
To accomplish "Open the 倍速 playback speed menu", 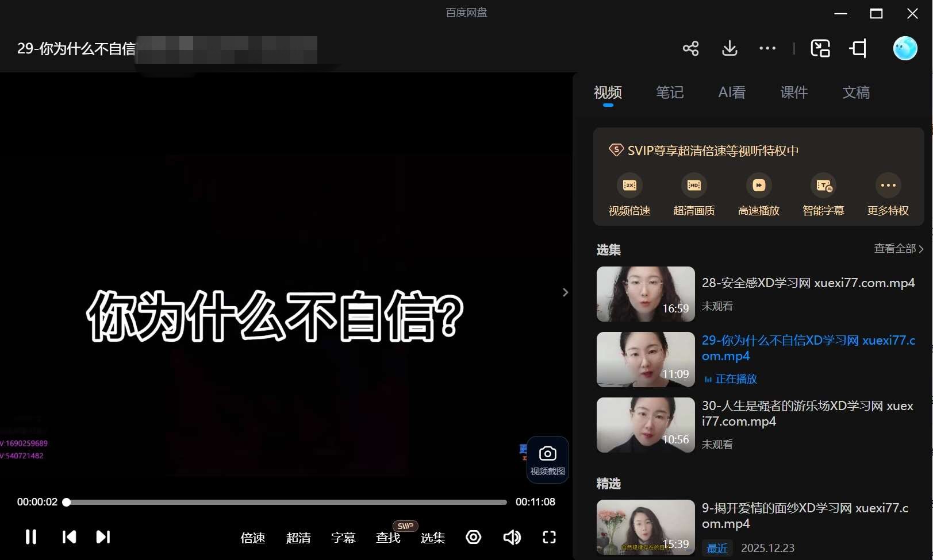I will pyautogui.click(x=253, y=538).
